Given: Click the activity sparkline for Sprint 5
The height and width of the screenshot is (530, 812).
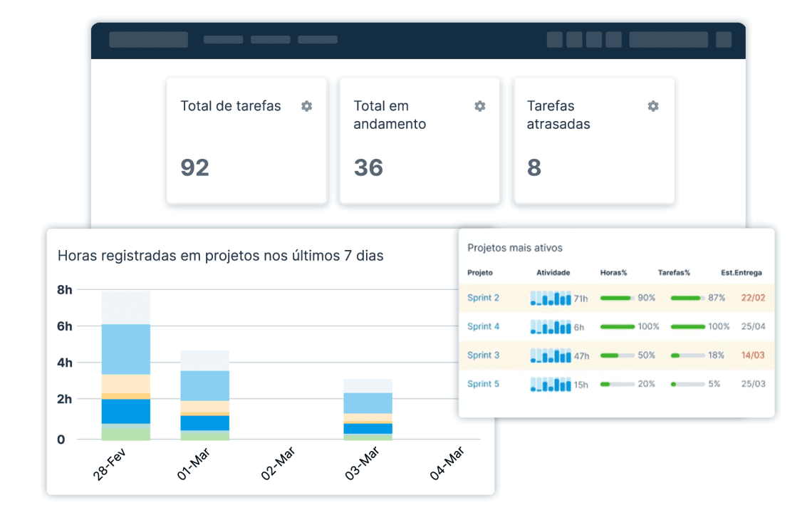Looking at the screenshot, I should click(551, 385).
